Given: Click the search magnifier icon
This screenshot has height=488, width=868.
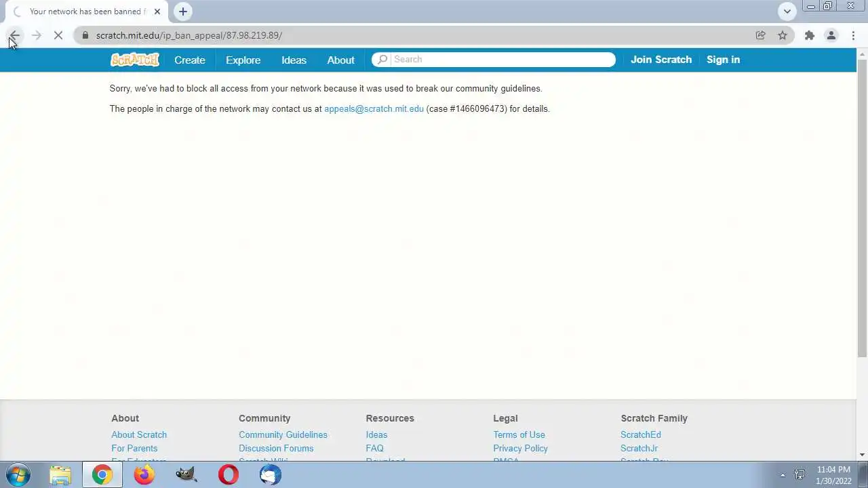Looking at the screenshot, I should pos(382,60).
